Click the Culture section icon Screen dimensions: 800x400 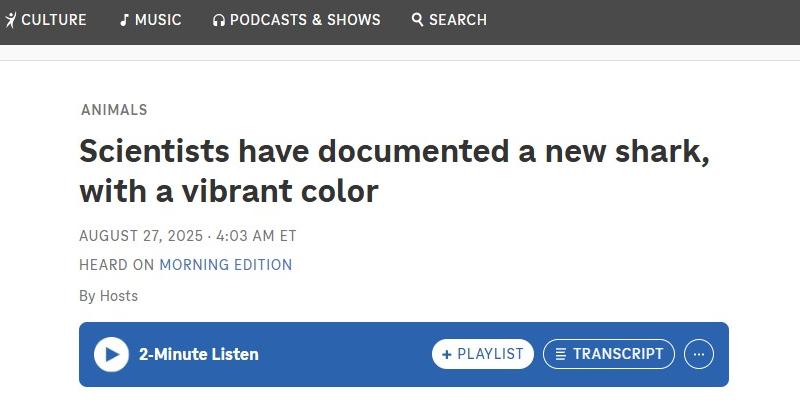click(10, 20)
